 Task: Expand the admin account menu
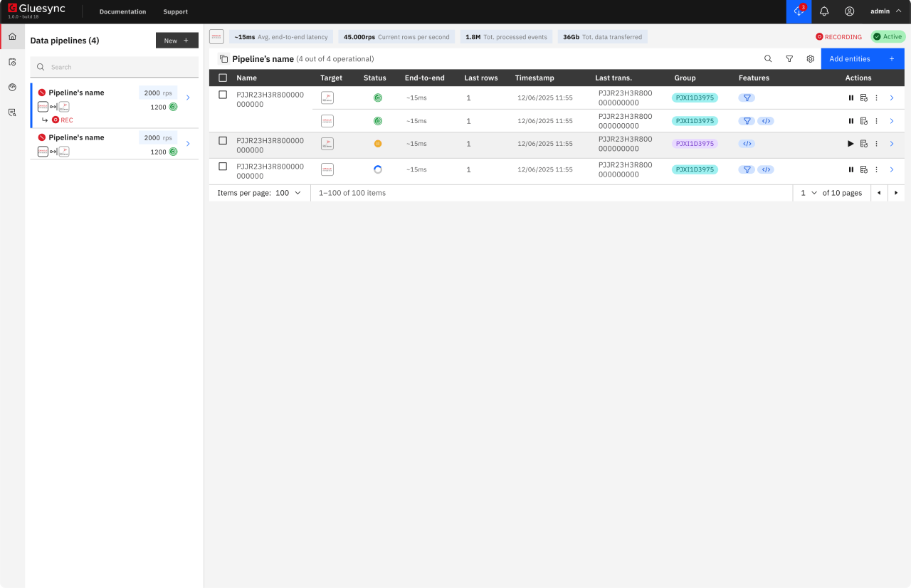tap(885, 11)
